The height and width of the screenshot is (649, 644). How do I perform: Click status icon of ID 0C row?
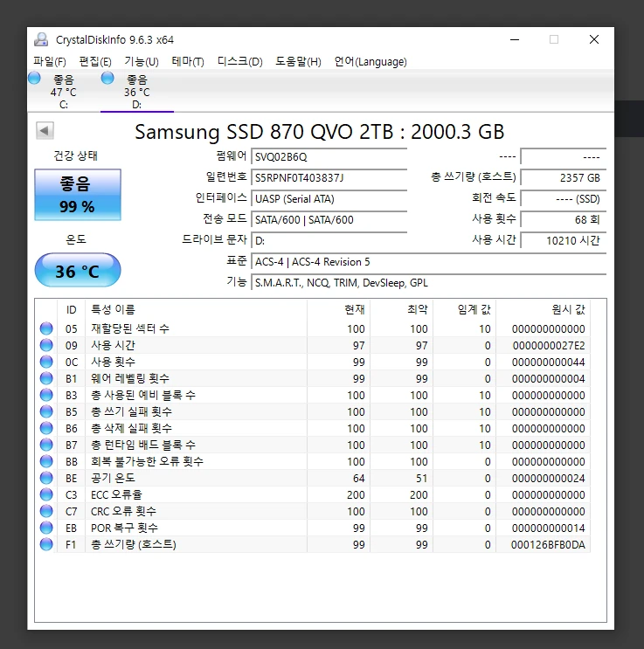tap(46, 362)
